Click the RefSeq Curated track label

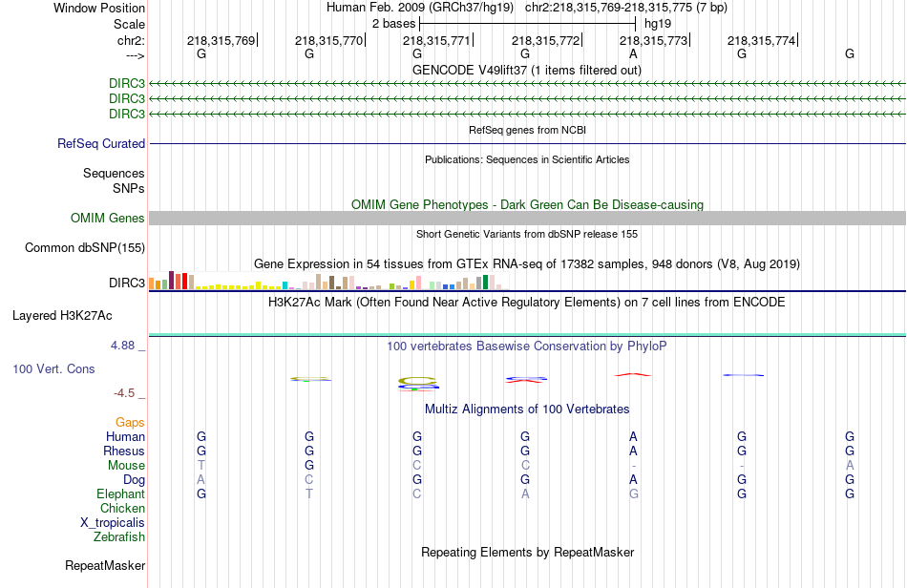click(101, 143)
